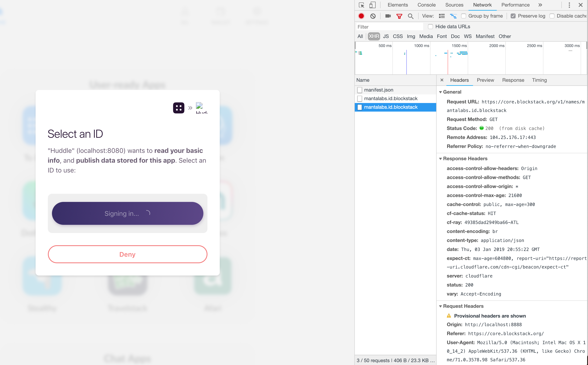Click the capture screenshots camera icon
The image size is (588, 365).
388,16
